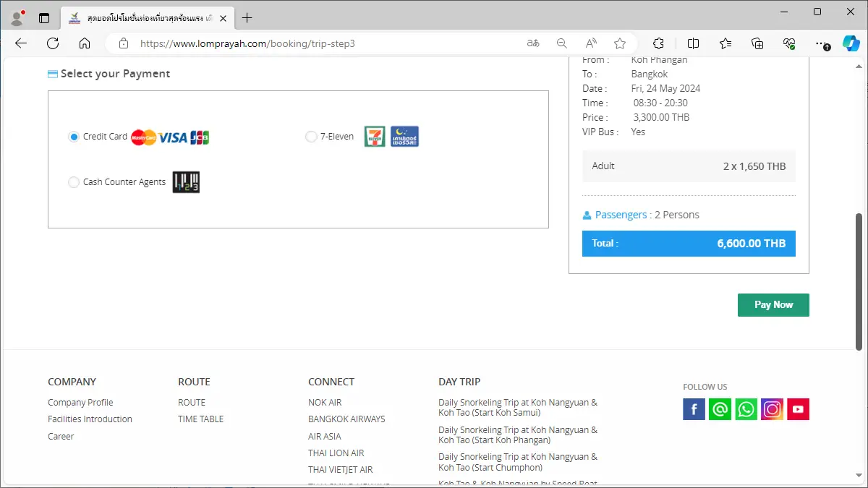Open the YouTube channel icon
This screenshot has height=488, width=868.
(x=798, y=409)
